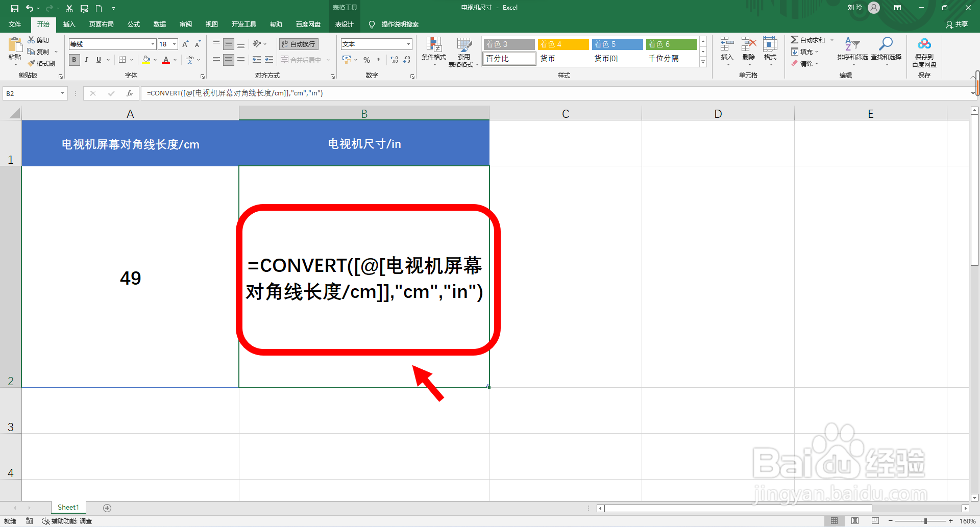
Task: Click decrease indent icon
Action: click(x=257, y=60)
